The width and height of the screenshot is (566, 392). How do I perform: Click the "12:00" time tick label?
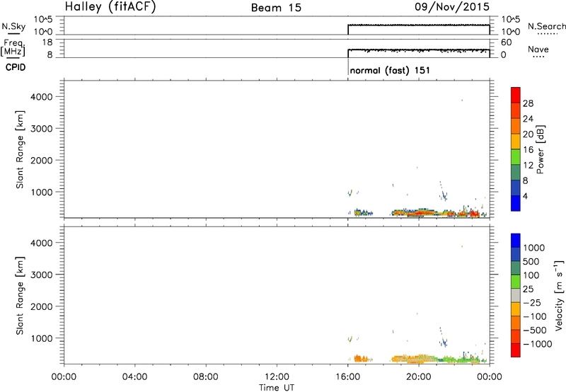pyautogui.click(x=277, y=377)
